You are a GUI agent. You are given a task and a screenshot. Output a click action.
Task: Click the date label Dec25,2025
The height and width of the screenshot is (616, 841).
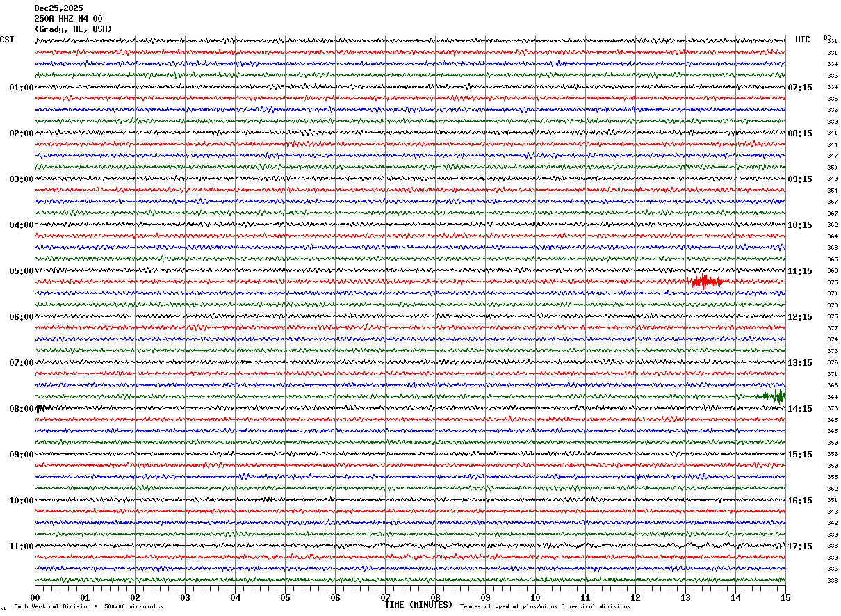58,8
